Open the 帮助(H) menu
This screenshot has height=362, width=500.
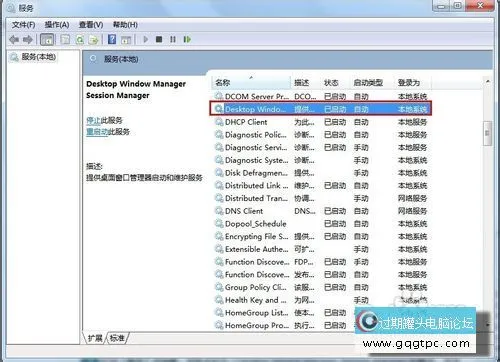coord(125,25)
